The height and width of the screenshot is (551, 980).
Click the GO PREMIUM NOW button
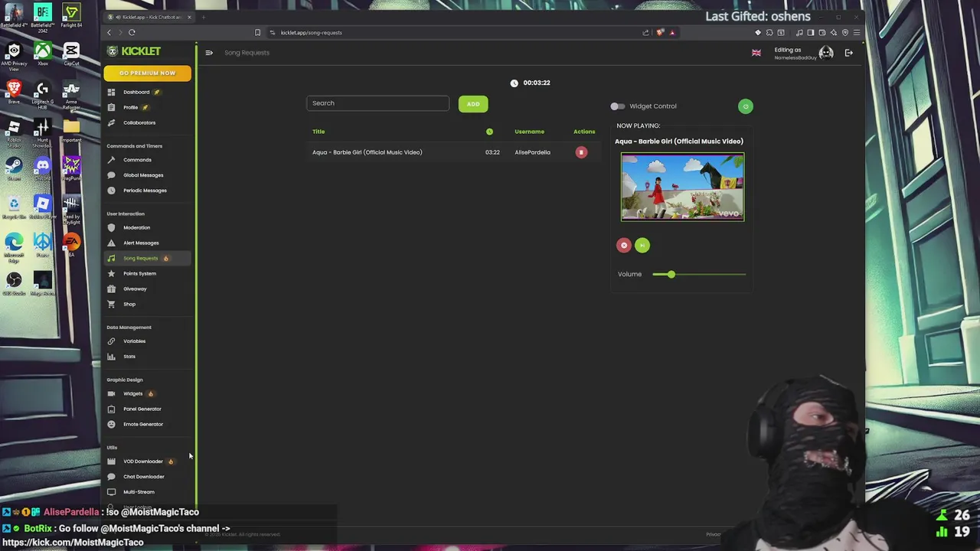tap(147, 73)
